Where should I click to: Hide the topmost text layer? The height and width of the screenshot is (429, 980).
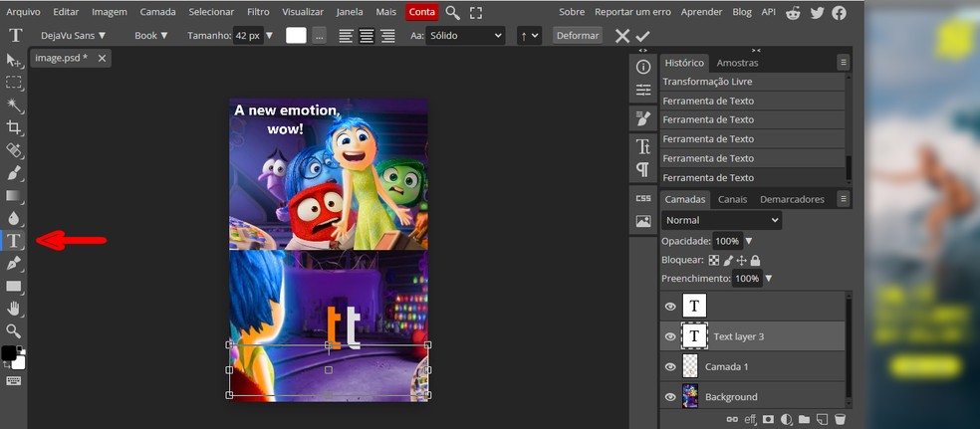click(670, 307)
